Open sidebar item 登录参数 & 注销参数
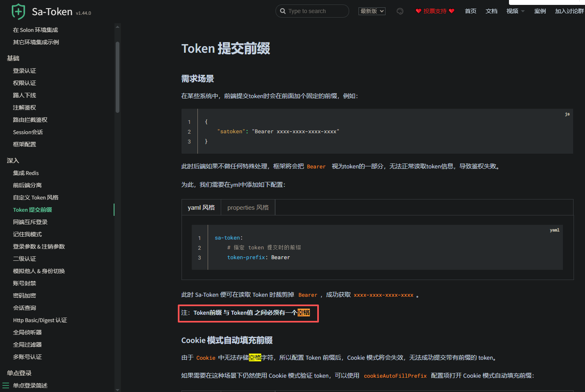585x392 pixels. pos(39,246)
